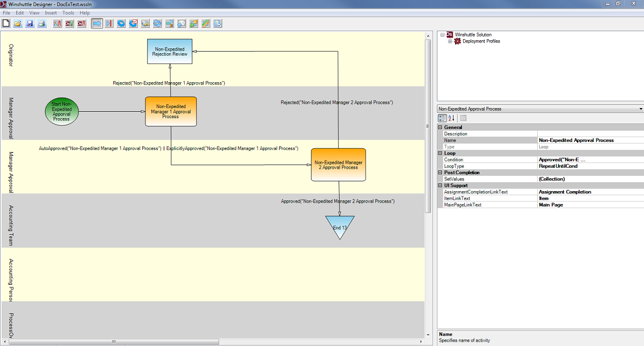Click the Rejected Manager 1 transition label

[x=169, y=83]
